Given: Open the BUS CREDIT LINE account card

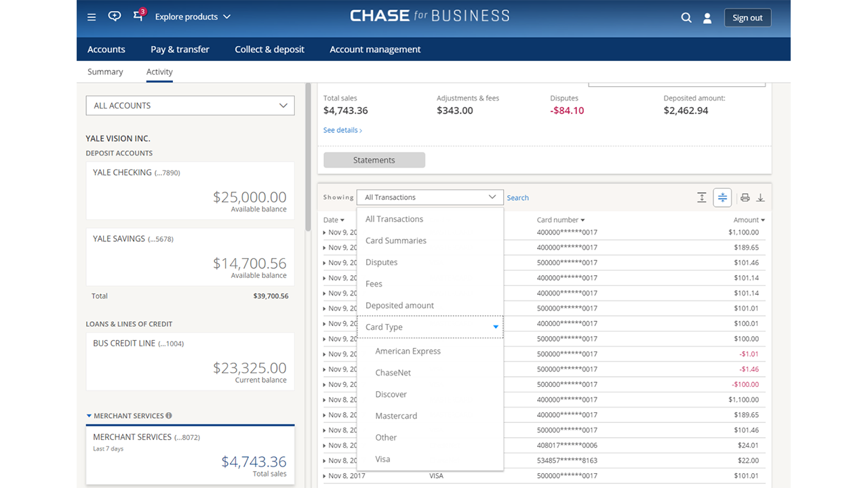Looking at the screenshot, I should click(x=190, y=361).
